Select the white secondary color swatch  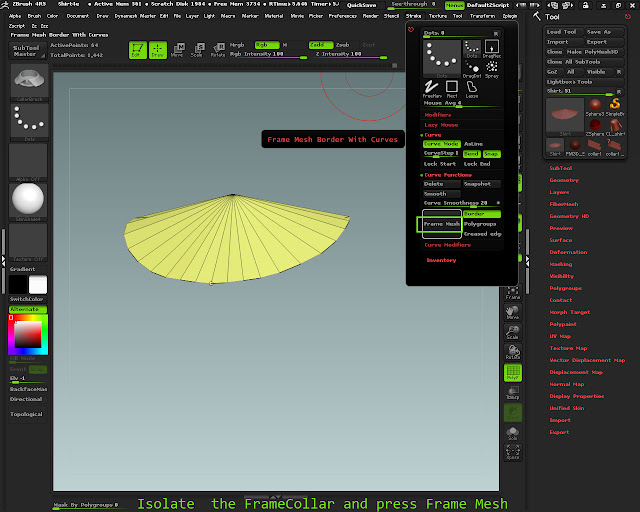coord(38,285)
